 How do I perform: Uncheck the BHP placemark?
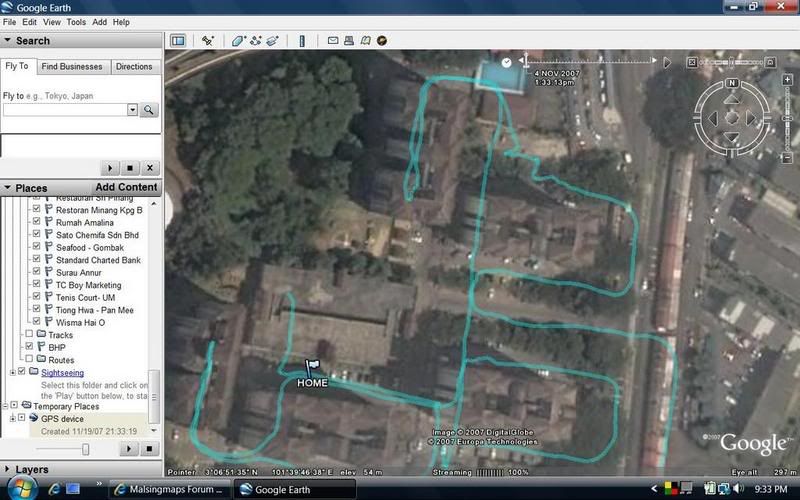click(x=29, y=346)
